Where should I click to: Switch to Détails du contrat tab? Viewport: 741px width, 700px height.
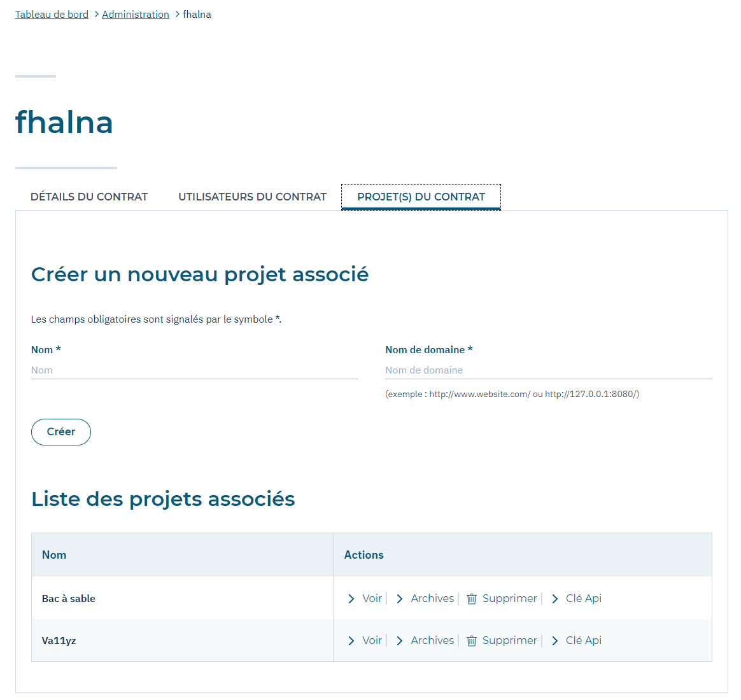click(x=89, y=197)
